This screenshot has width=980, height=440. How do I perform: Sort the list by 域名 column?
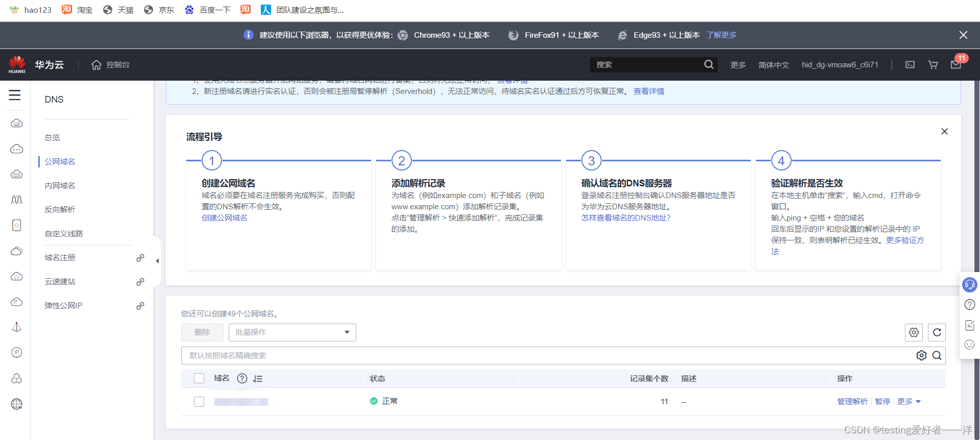(x=258, y=379)
